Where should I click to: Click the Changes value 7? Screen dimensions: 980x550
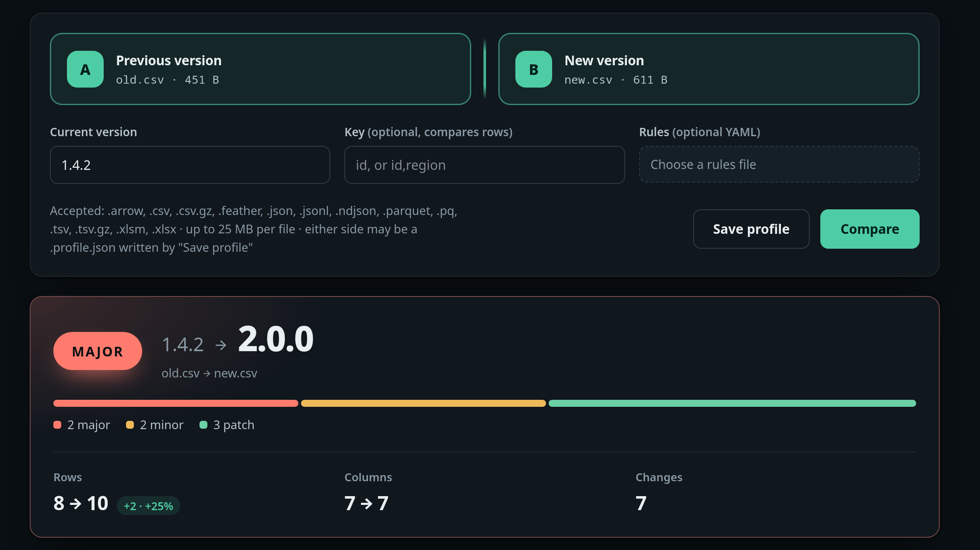point(641,503)
